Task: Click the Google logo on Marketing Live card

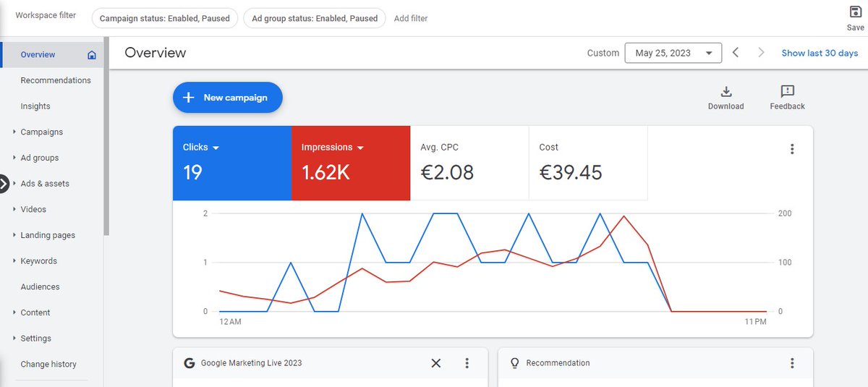Action: click(190, 363)
